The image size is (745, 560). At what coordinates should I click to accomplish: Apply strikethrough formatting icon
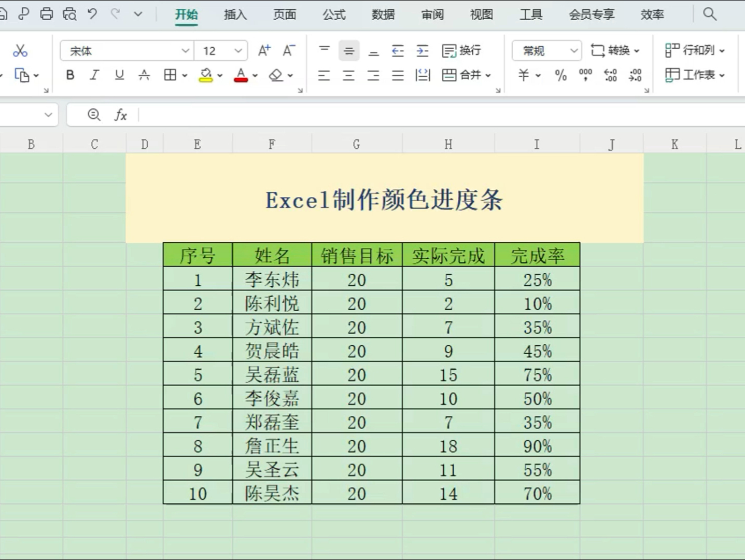tap(144, 75)
